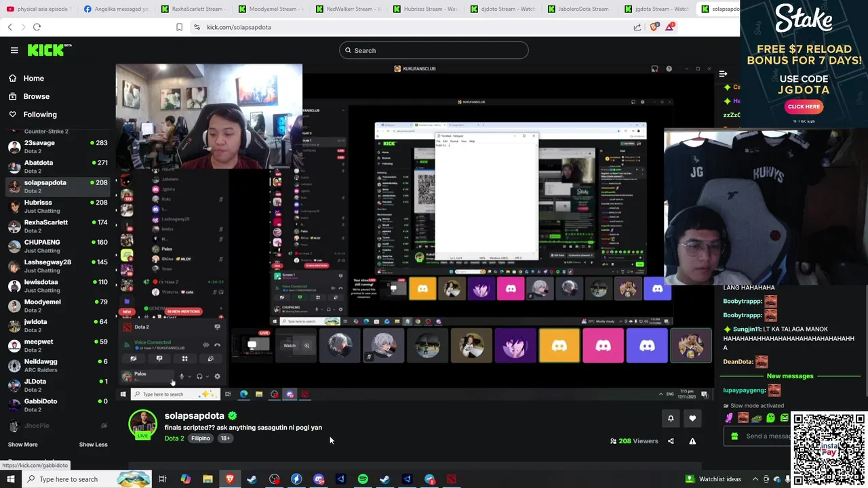Open Discord from the taskbar
This screenshot has height=488, width=868.
319,479
